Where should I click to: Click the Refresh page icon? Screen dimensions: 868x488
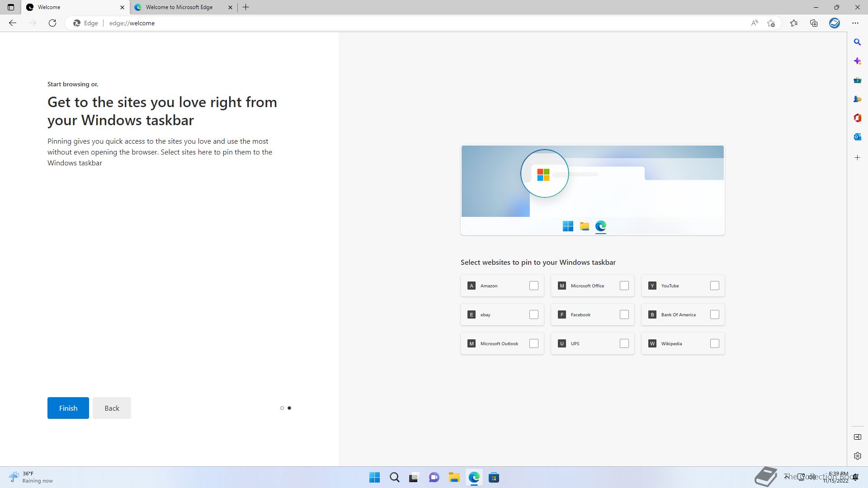point(52,23)
